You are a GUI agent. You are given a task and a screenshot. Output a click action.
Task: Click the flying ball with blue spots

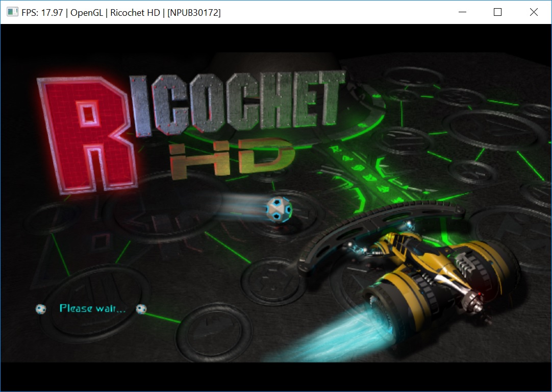(279, 209)
